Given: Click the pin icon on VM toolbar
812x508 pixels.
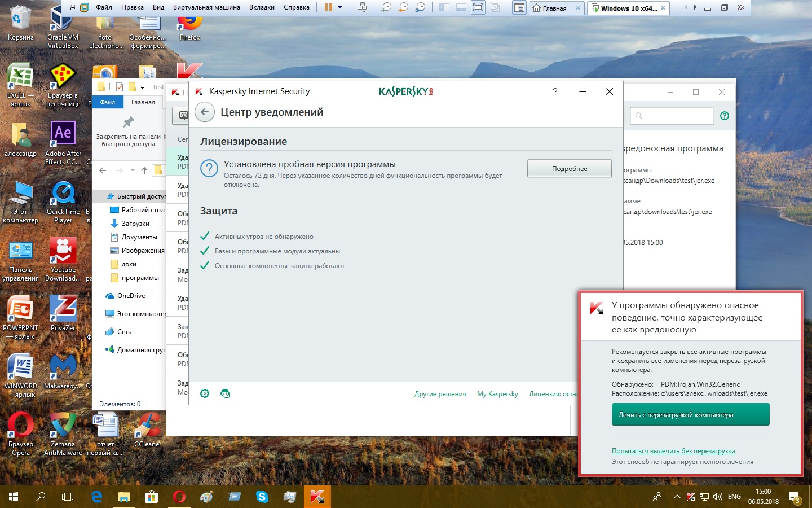Looking at the screenshot, I should pyautogui.click(x=71, y=7).
